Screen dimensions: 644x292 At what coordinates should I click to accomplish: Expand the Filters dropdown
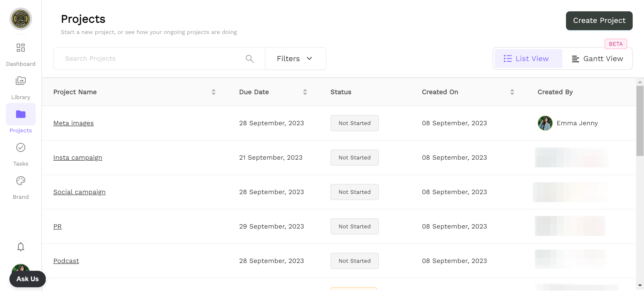(x=295, y=58)
